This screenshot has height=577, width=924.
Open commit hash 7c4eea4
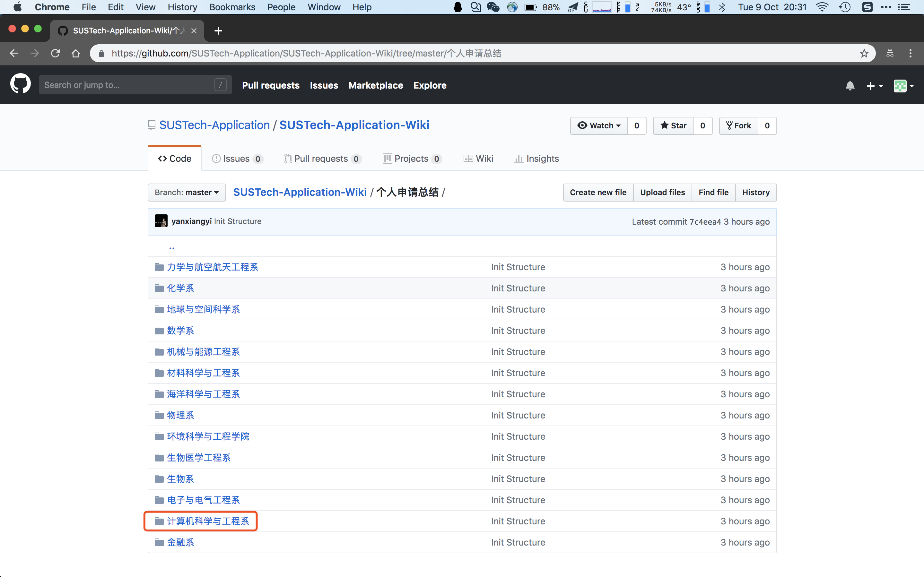click(x=705, y=222)
